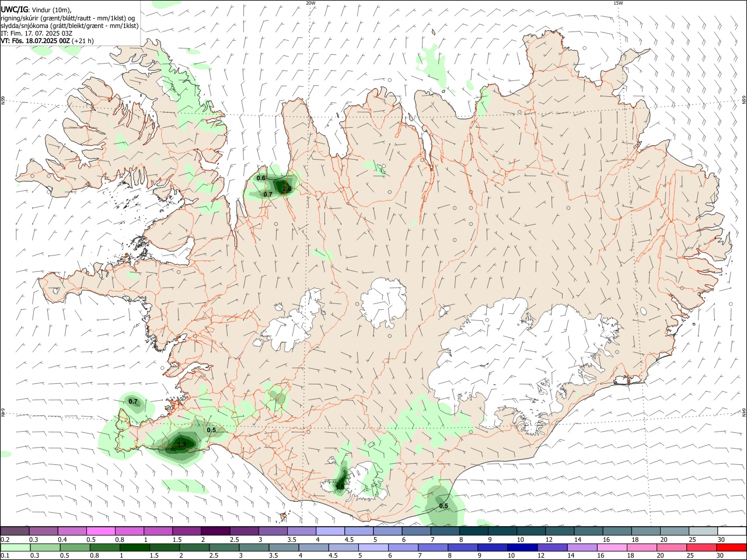Select the 'IT: Fim. 17. 07. 2025 03Z' line

point(36,33)
